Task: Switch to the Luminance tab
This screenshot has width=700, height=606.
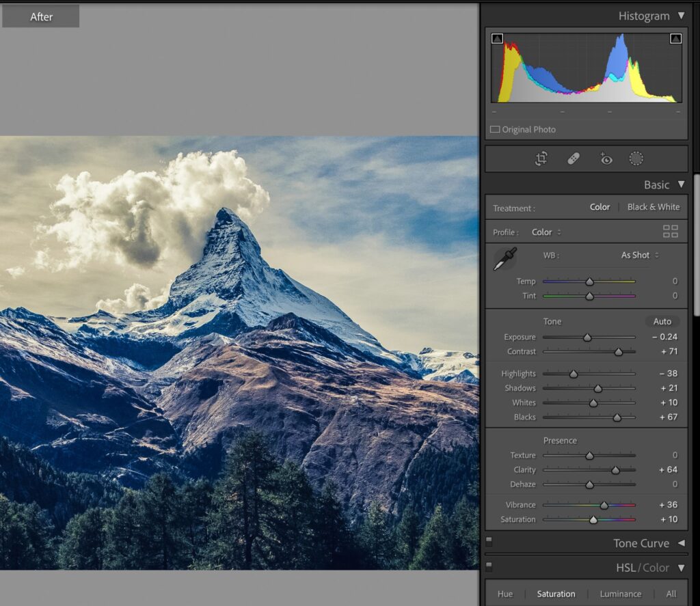Action: pos(620,594)
